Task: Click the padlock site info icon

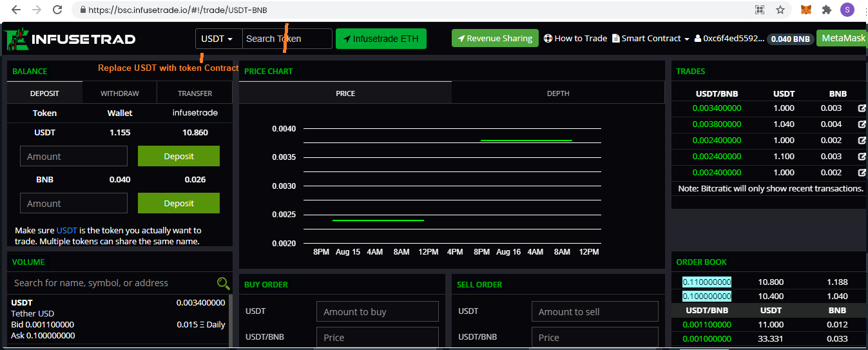Action: pos(82,10)
